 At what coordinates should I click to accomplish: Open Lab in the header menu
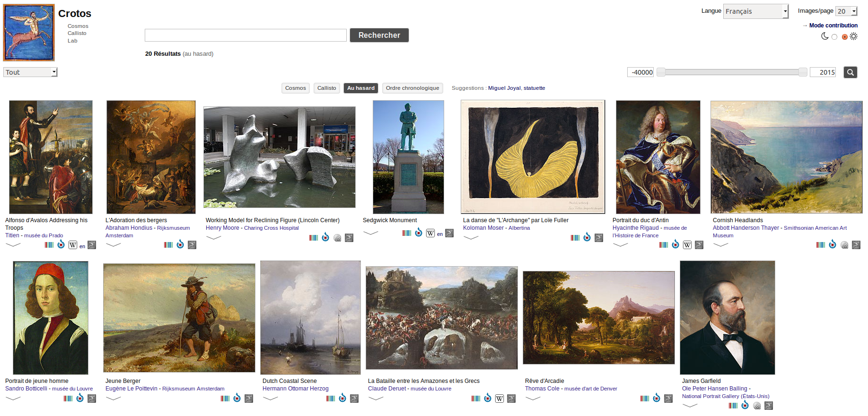pyautogui.click(x=72, y=41)
